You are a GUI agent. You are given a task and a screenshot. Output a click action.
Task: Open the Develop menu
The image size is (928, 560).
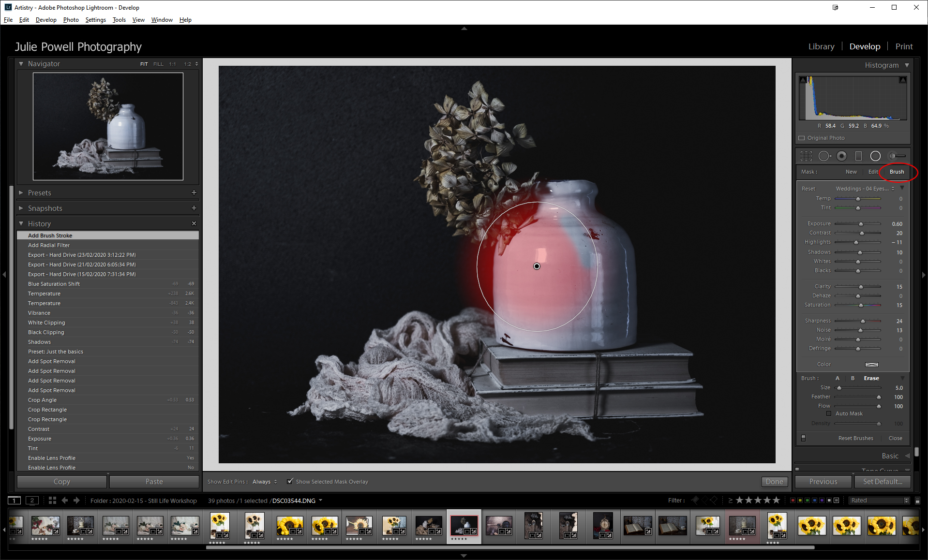[x=46, y=20]
